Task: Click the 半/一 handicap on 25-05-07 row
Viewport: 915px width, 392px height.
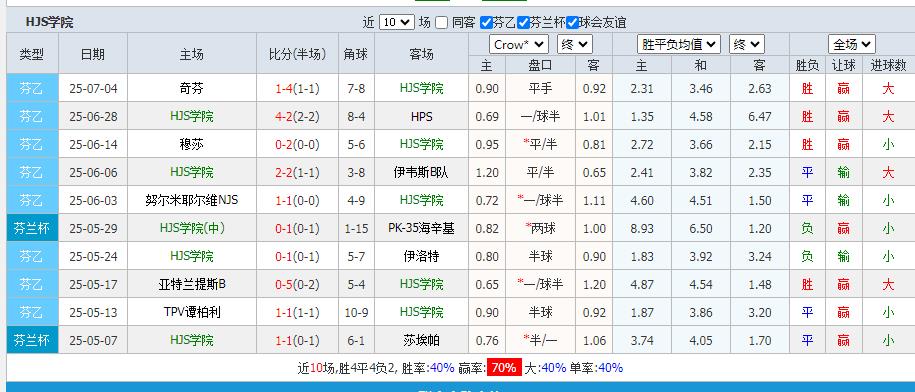Action: [x=540, y=341]
